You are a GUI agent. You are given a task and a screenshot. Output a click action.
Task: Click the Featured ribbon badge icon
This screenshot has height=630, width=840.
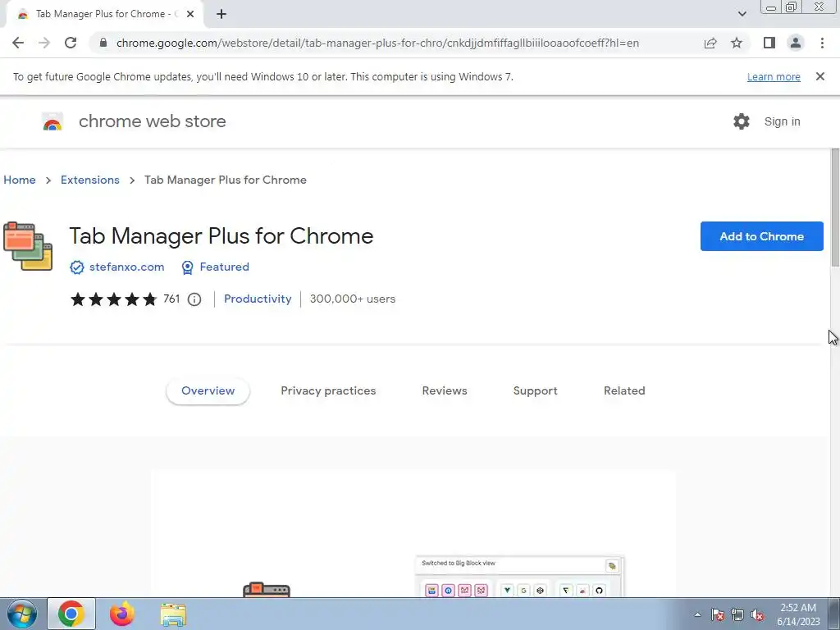[188, 267]
